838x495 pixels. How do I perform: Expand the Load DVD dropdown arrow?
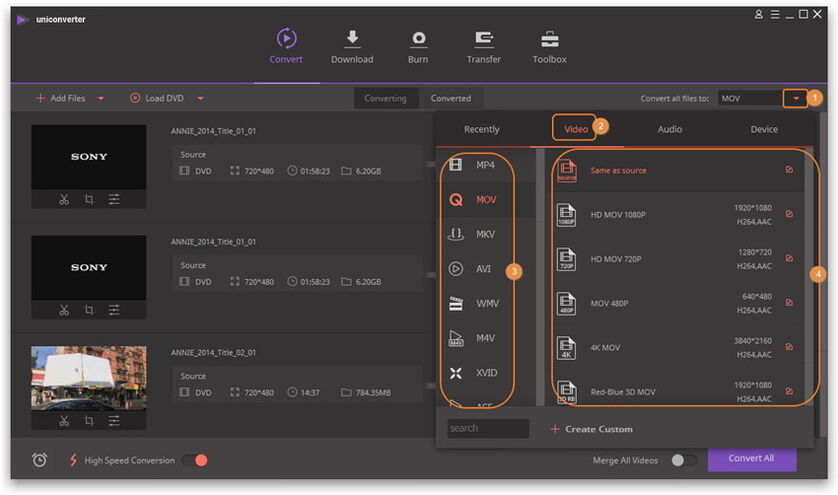(200, 98)
